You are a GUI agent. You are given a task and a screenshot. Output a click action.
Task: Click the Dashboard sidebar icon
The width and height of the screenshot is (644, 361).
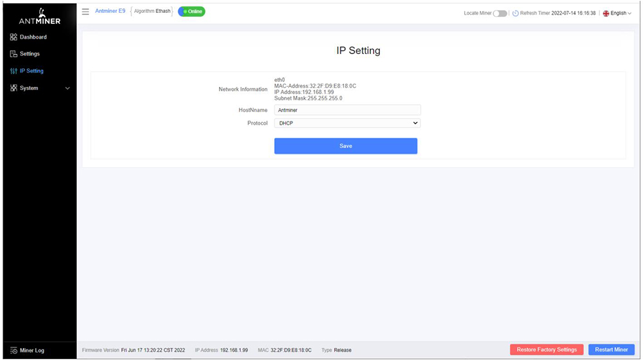coord(14,37)
